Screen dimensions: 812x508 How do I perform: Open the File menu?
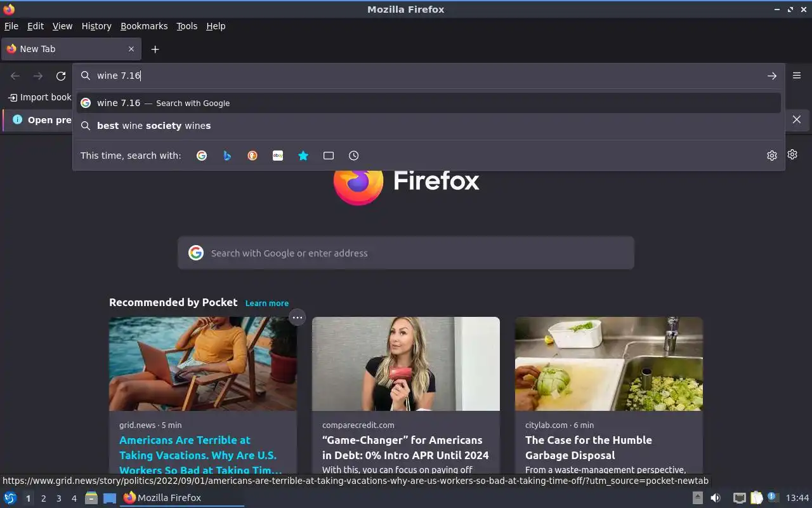click(11, 26)
